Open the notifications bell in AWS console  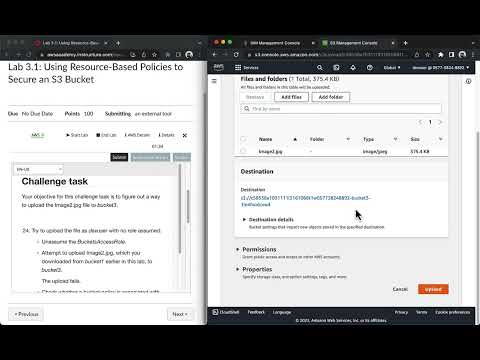pos(353,68)
